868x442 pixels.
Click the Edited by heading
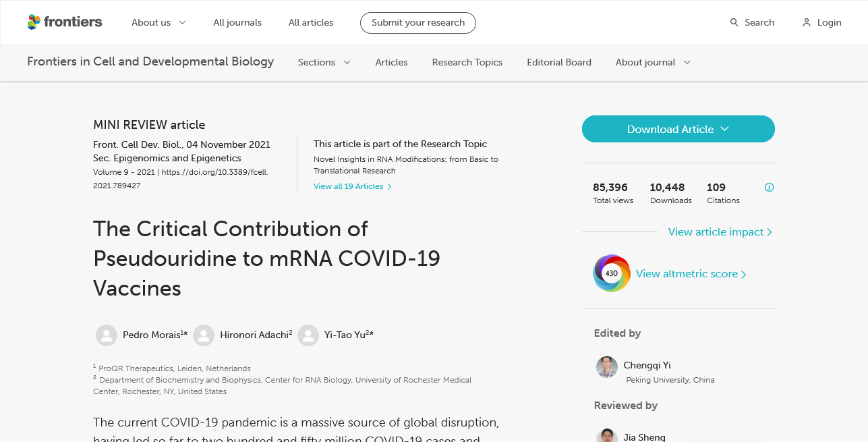pyautogui.click(x=617, y=333)
